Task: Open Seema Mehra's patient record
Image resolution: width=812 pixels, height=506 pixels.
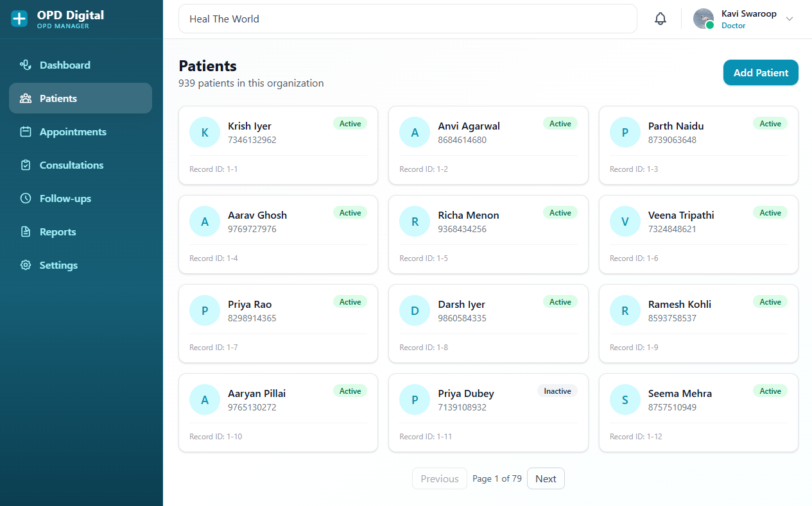Action: coord(698,413)
